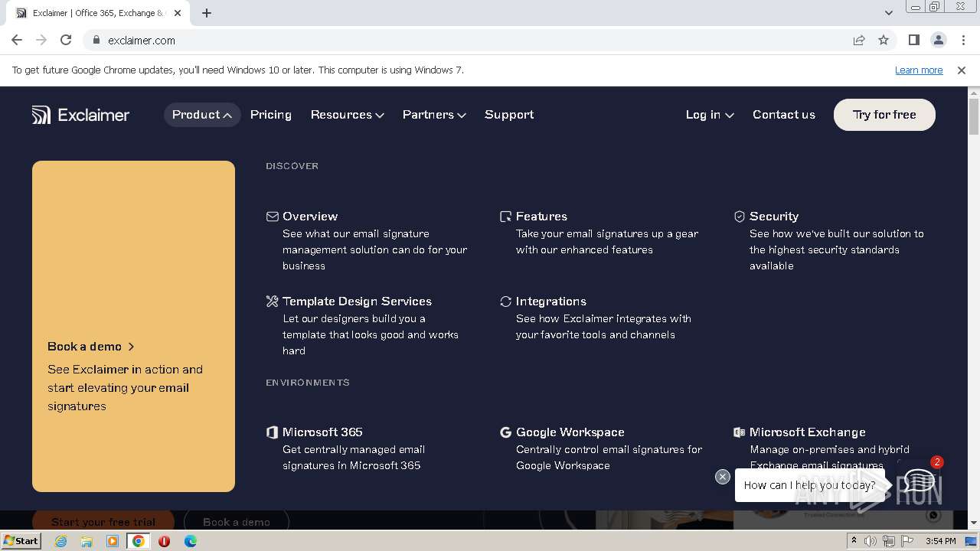Open Template Design Services link
This screenshot has width=980, height=551.
pyautogui.click(x=357, y=302)
